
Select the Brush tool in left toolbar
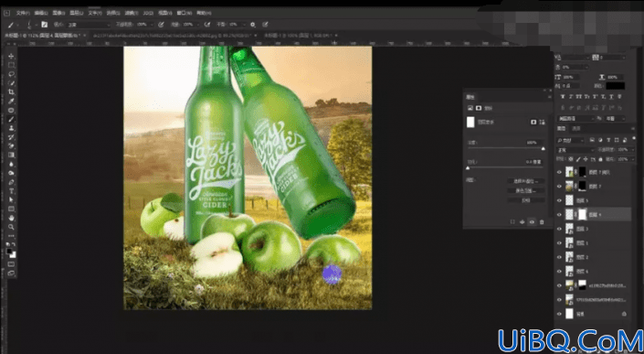[x=12, y=119]
